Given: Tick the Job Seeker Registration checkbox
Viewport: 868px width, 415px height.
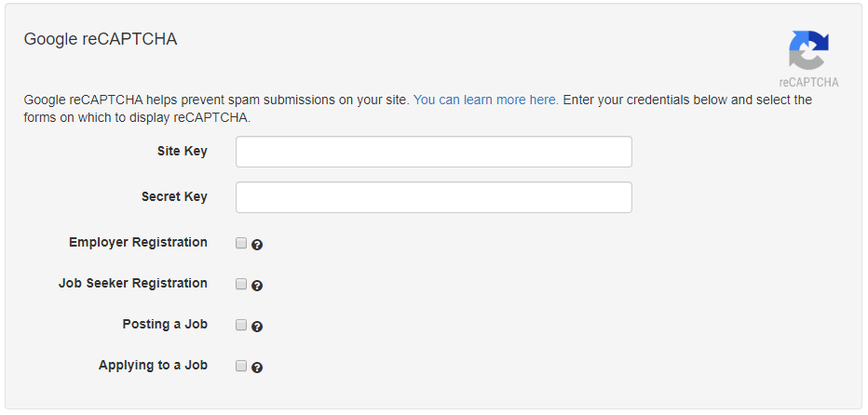Looking at the screenshot, I should pyautogui.click(x=241, y=284).
